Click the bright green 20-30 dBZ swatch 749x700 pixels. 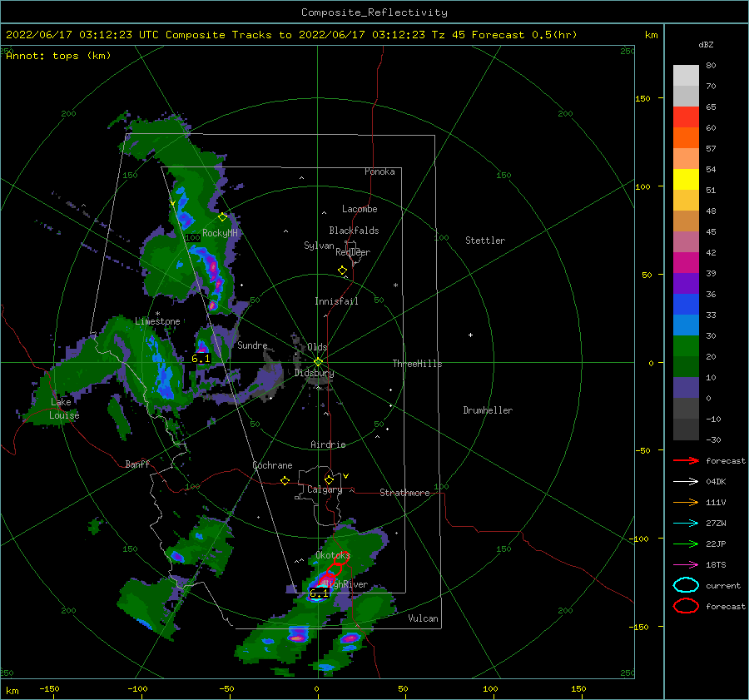(686, 346)
